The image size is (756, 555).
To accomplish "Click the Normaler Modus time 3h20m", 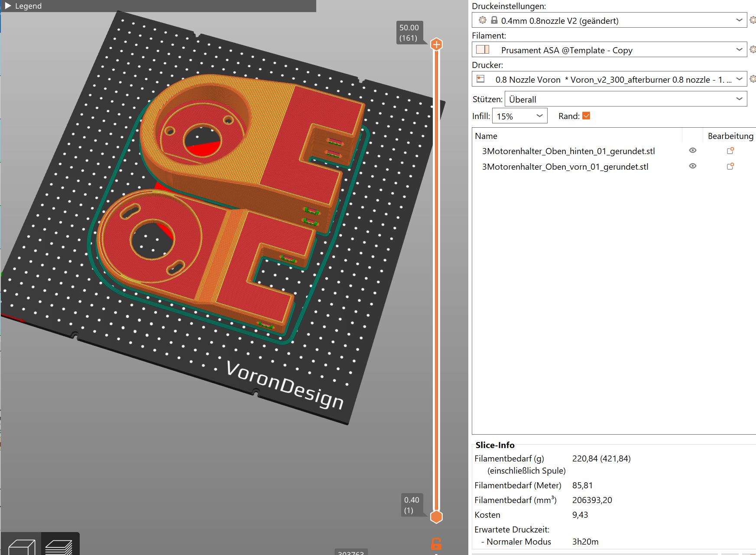I will (585, 542).
